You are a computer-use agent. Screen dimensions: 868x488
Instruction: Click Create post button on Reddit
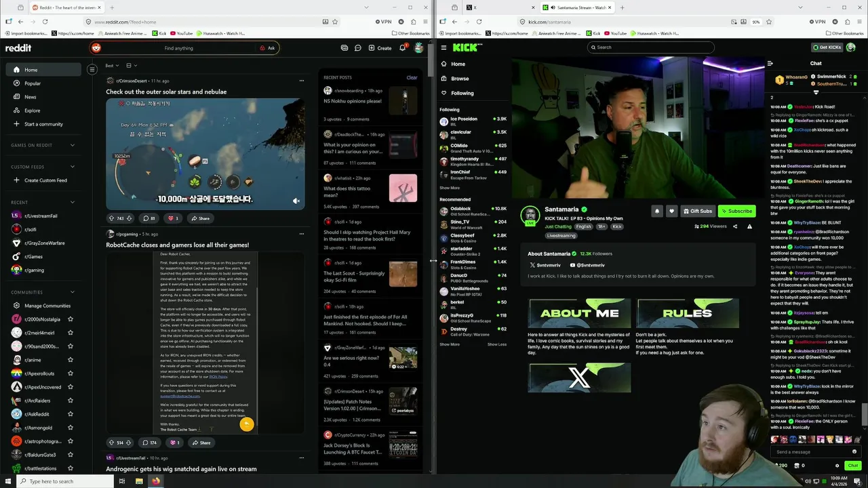coord(380,48)
